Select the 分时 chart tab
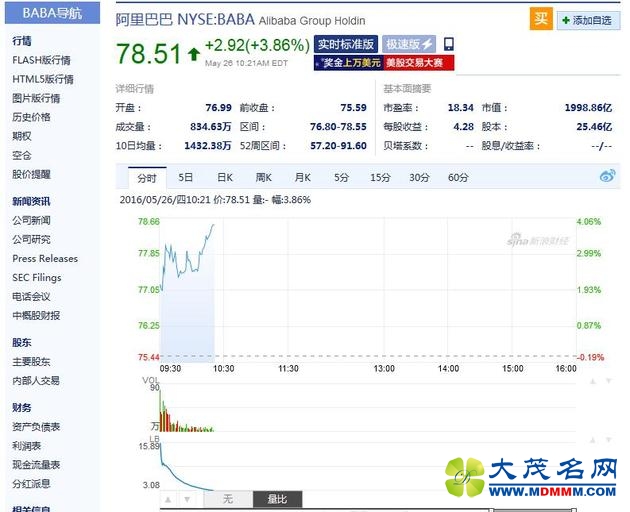Image resolution: width=630 pixels, height=512 pixels. click(x=147, y=178)
